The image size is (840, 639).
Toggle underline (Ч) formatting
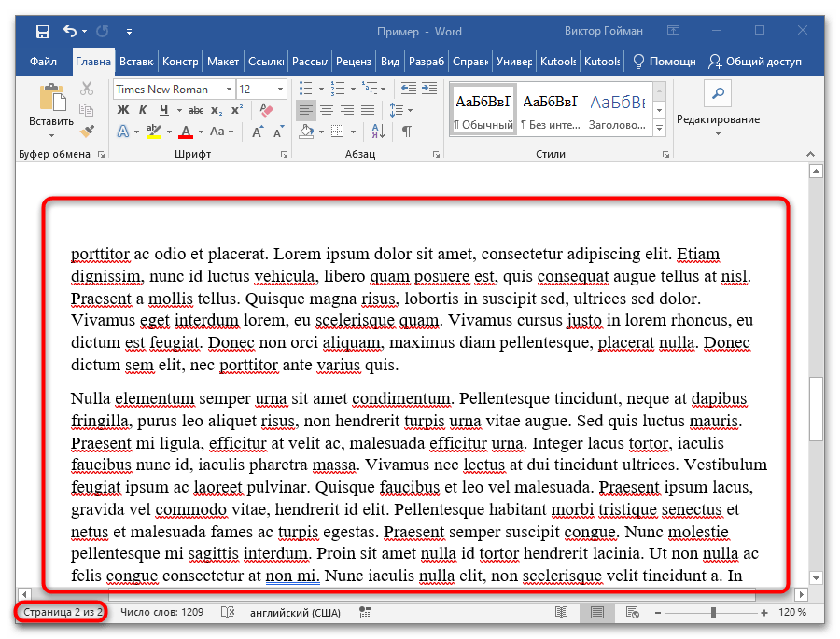[164, 110]
